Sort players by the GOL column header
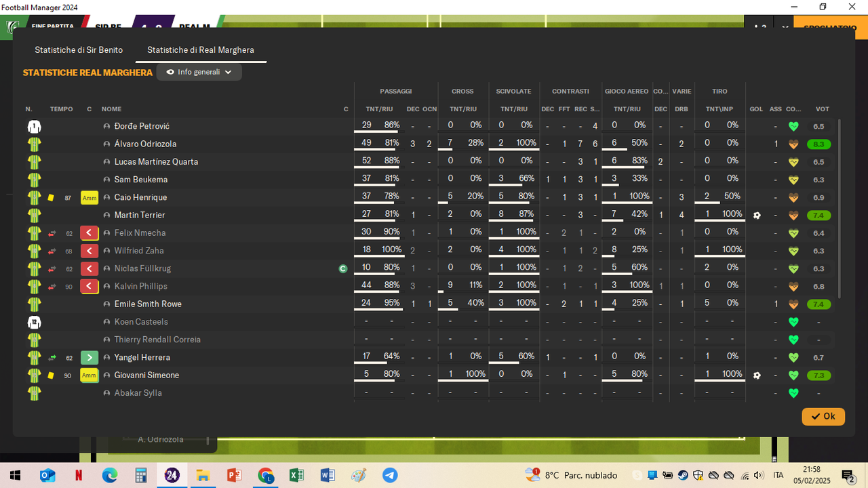Viewport: 868px width, 488px height. 756,109
